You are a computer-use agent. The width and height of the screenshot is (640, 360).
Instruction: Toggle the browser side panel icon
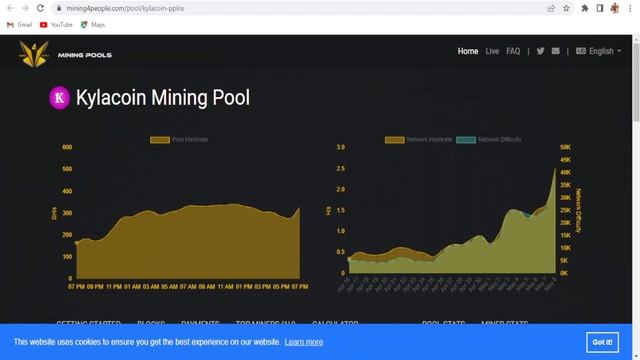(x=600, y=8)
